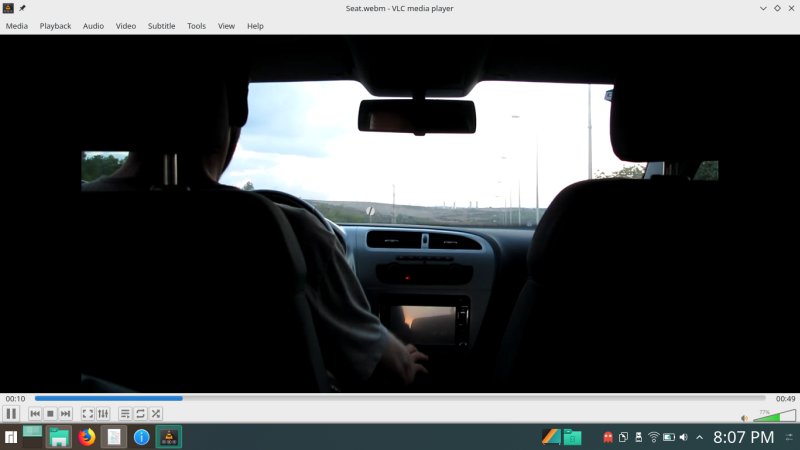This screenshot has width=800, height=450.
Task: Adjust the VLC volume slider
Action: pyautogui.click(x=774, y=416)
